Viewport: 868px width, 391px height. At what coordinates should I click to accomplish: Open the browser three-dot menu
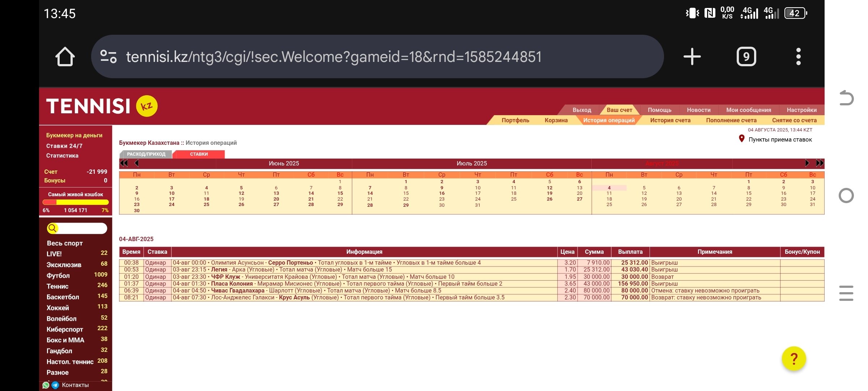click(798, 57)
